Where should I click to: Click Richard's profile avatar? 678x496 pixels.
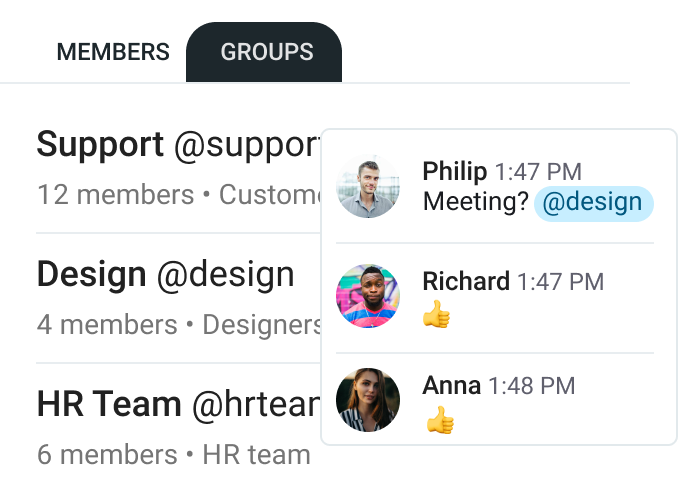[368, 297]
